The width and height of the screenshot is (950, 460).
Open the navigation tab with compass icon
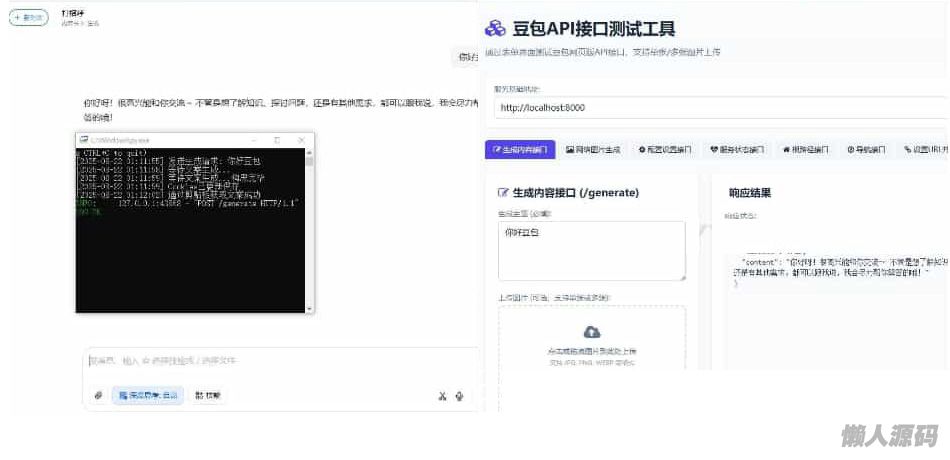point(866,150)
